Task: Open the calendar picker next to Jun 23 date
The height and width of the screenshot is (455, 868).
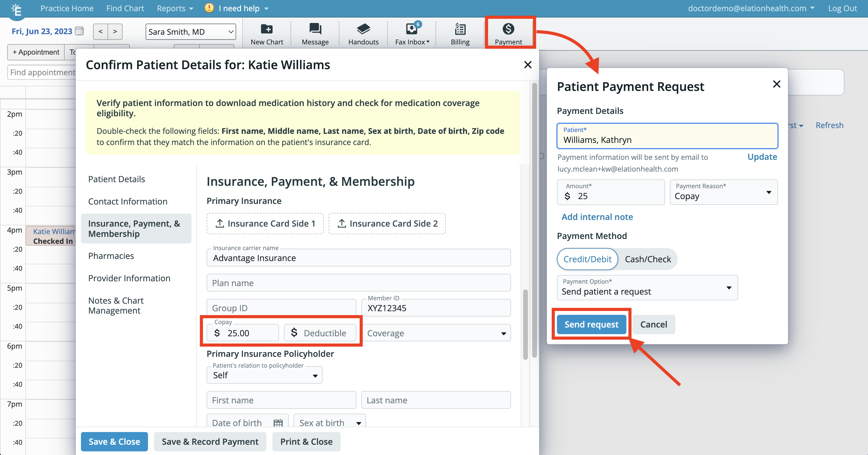Action: click(x=79, y=31)
